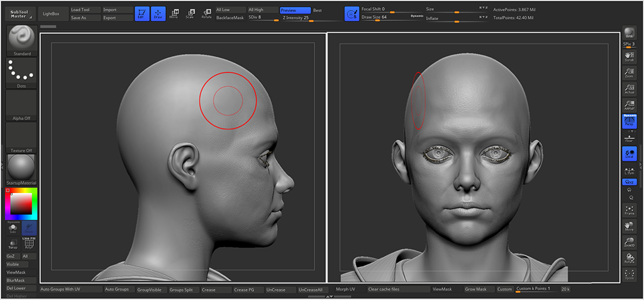Toggle BackfaceMask option
644x300 pixels.
pos(230,18)
